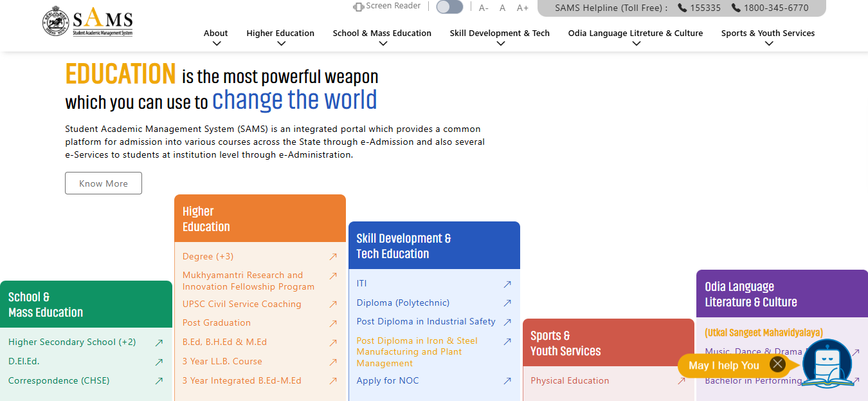The height and width of the screenshot is (401, 868).
Task: Increase font size with A+
Action: 523,8
